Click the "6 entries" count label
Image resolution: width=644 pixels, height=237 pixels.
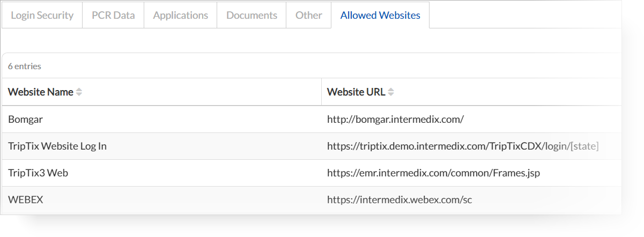pyautogui.click(x=25, y=66)
